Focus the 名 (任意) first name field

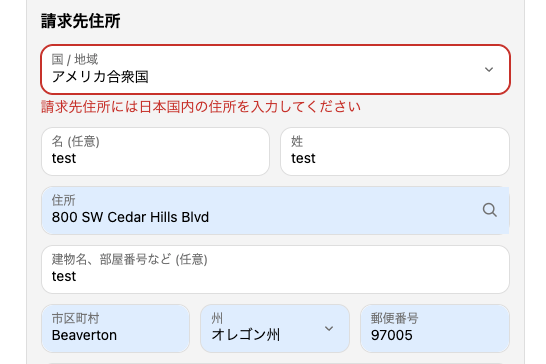(x=155, y=152)
